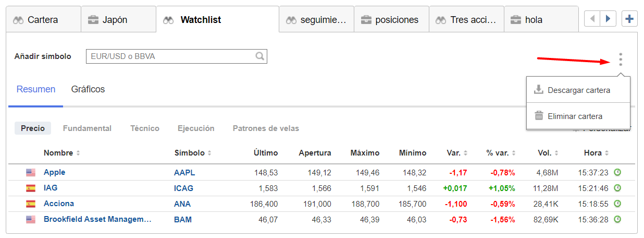Click the plus icon to add new portfolio
644x238 pixels.
(629, 19)
